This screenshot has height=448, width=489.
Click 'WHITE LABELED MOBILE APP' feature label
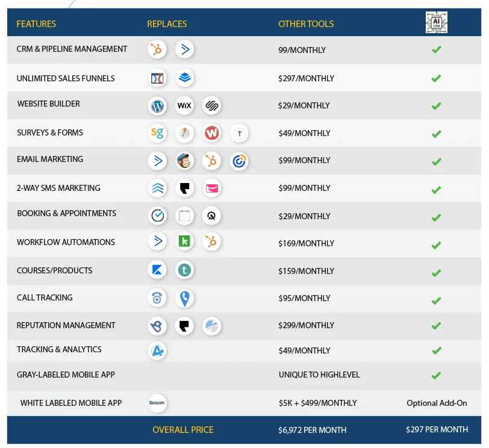71,403
